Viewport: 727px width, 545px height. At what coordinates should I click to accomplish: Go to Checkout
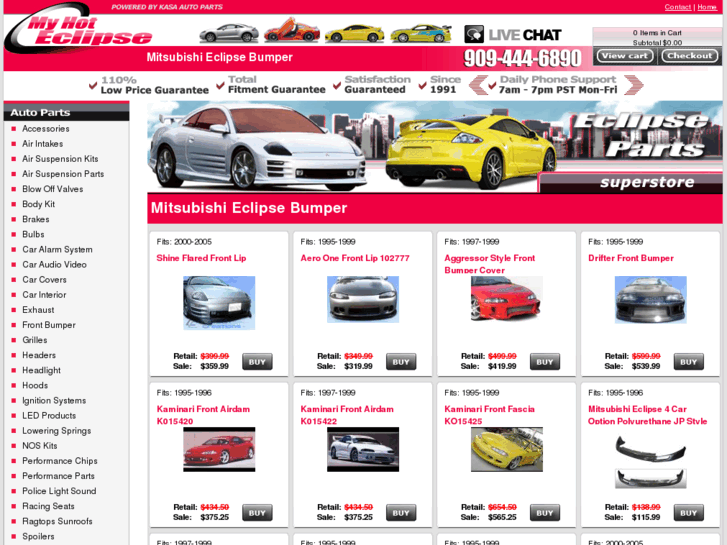(689, 56)
